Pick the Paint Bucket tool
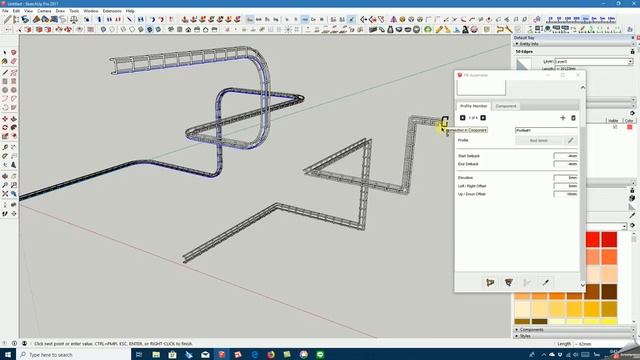The width and height of the screenshot is (640, 360). pyautogui.click(x=5, y=61)
